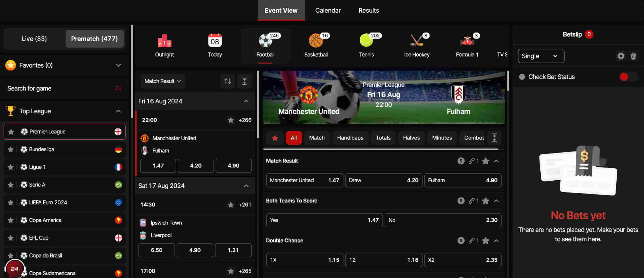Screen dimensions: 644x278
Task: Click Favorites star badge icon
Action: coord(10,65)
